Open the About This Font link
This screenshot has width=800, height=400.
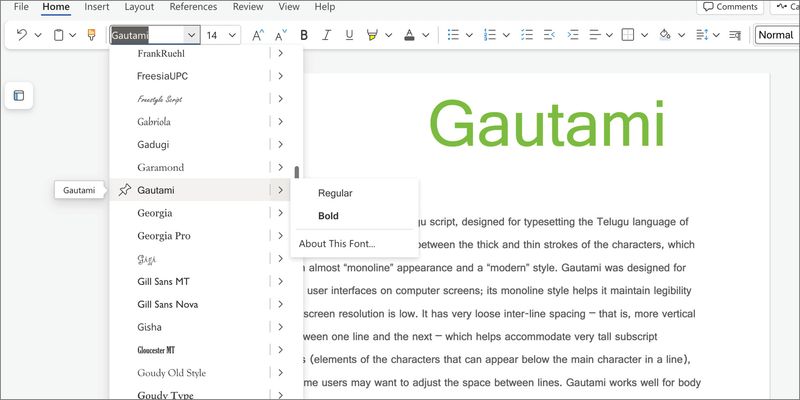coord(337,244)
